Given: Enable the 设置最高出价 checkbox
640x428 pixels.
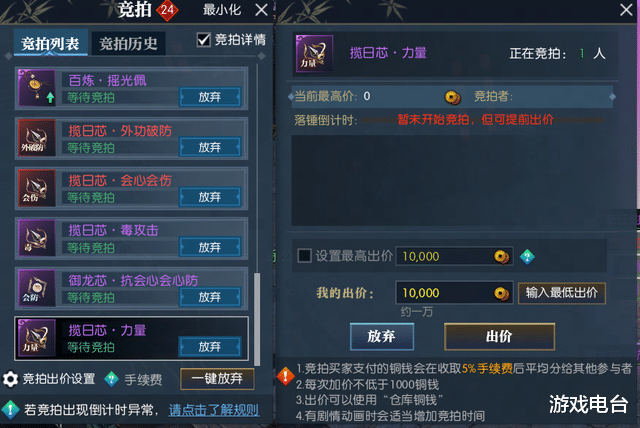Looking at the screenshot, I should click(x=304, y=256).
